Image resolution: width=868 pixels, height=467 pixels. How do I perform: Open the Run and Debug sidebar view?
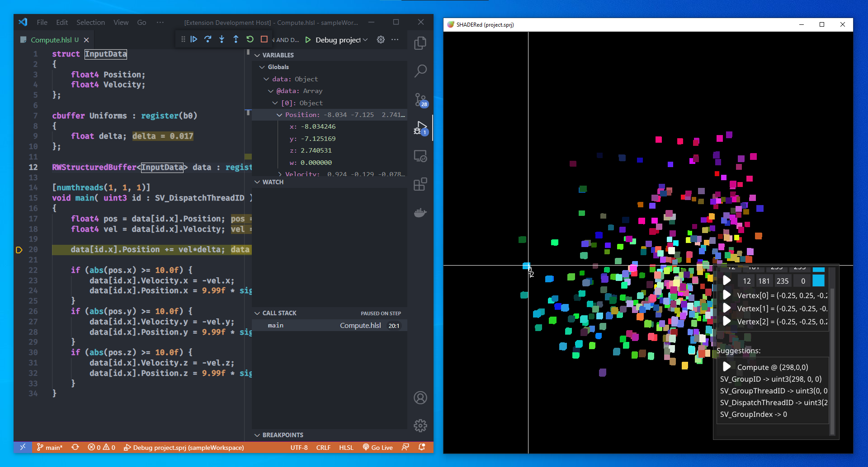point(420,128)
